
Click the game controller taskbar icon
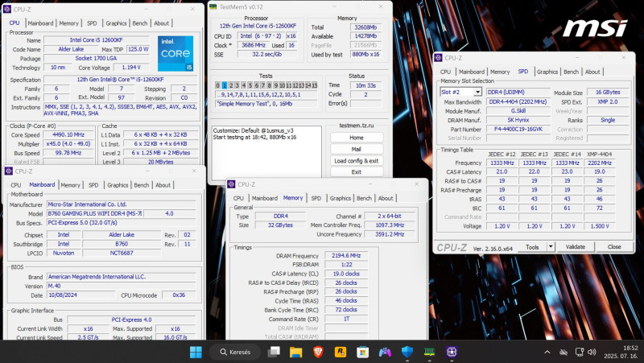click(x=385, y=352)
